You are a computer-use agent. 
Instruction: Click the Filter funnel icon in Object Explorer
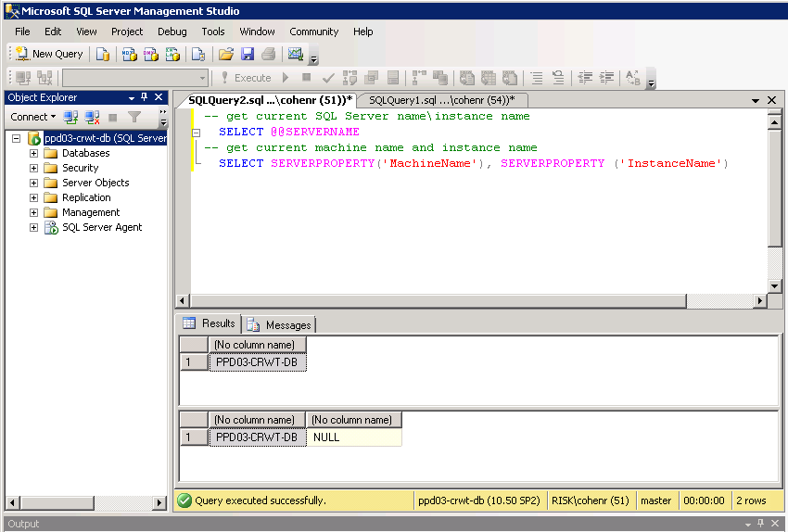click(x=134, y=117)
